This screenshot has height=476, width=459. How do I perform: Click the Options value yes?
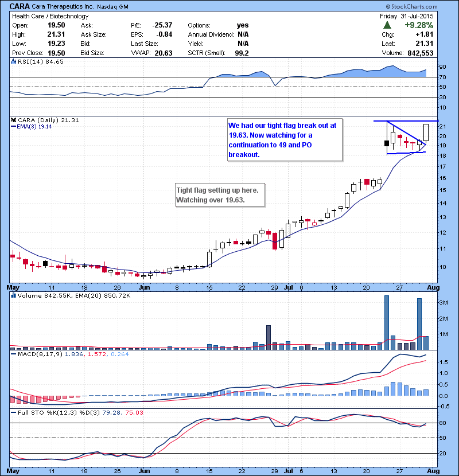coord(243,25)
